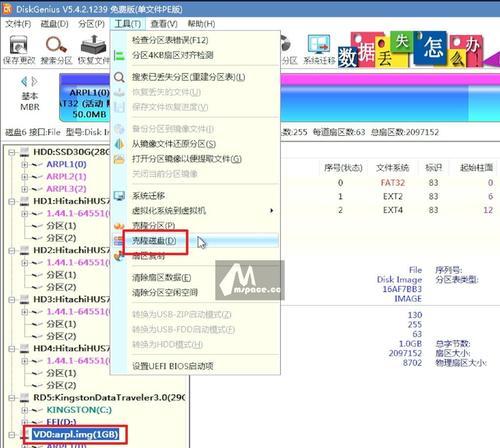Click the RD5:KingstonDataTraveler disk icon
The width and height of the screenshot is (500, 448).
click(24, 397)
